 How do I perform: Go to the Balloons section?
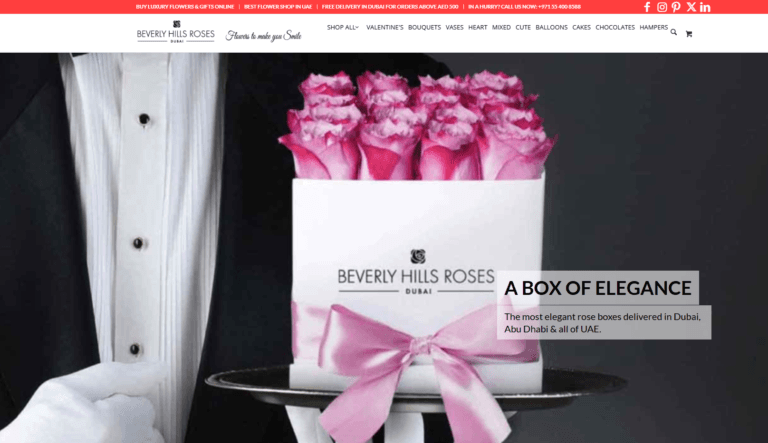[551, 27]
